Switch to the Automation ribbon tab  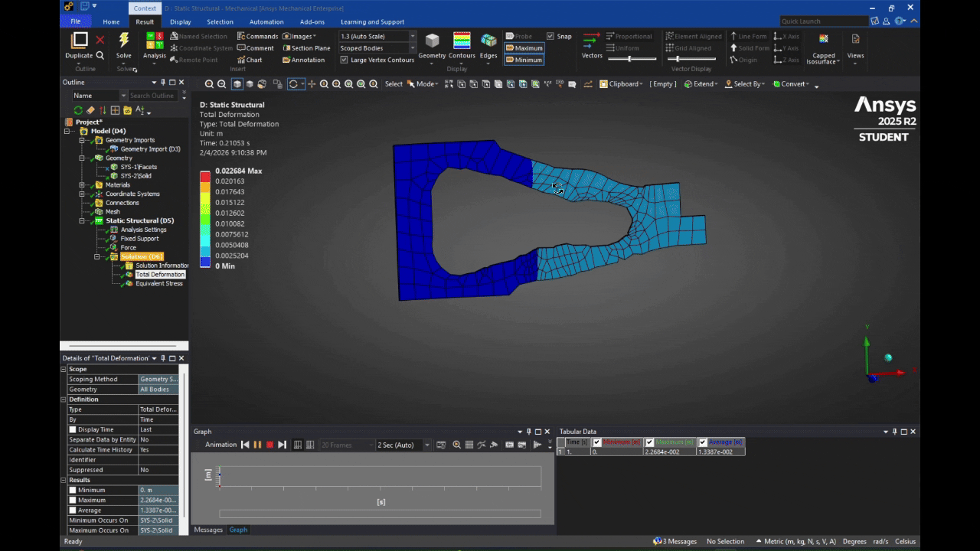click(265, 21)
